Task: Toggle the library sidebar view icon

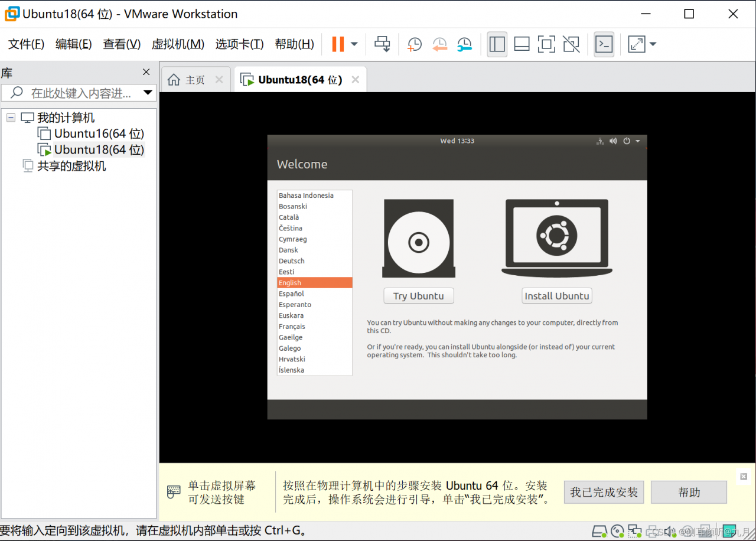Action: click(x=497, y=44)
